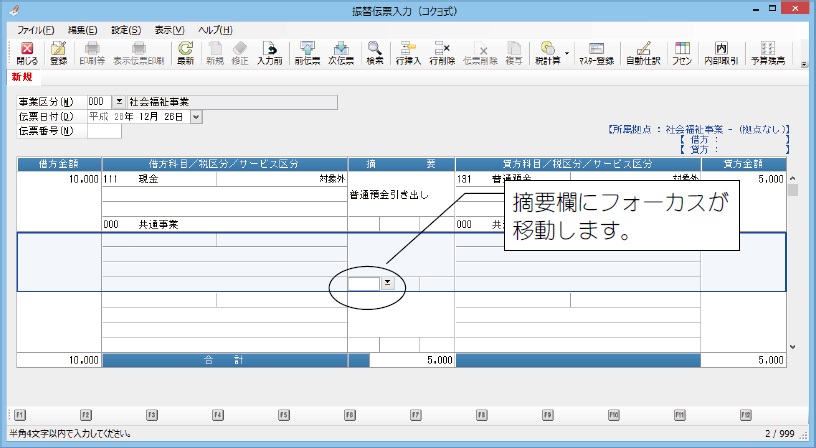
Task: Open the 自動仕訳 auto-journal tool
Action: (x=643, y=52)
